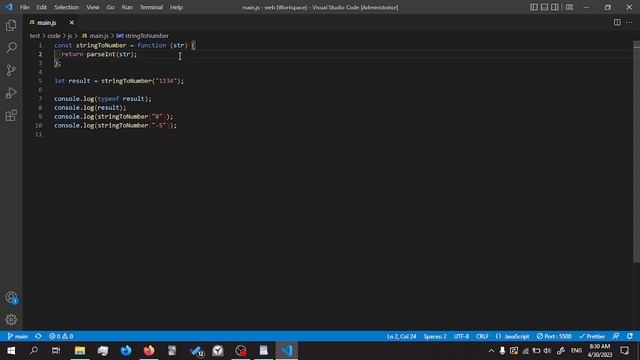Image resolution: width=640 pixels, height=360 pixels.
Task: Open Task View on taskbar
Action: pos(56,351)
